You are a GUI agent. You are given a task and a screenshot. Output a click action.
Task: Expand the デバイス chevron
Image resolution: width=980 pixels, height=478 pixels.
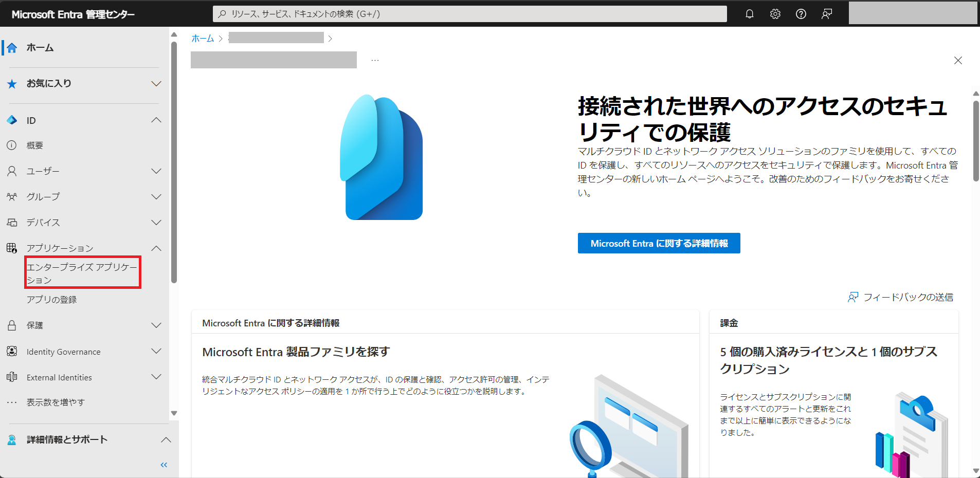pos(156,223)
